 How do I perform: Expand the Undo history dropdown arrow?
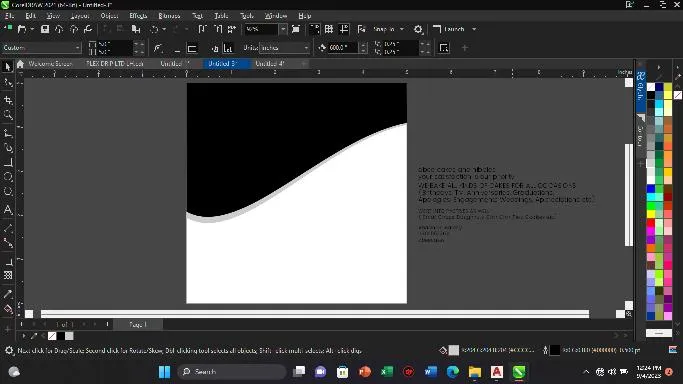[x=164, y=29]
